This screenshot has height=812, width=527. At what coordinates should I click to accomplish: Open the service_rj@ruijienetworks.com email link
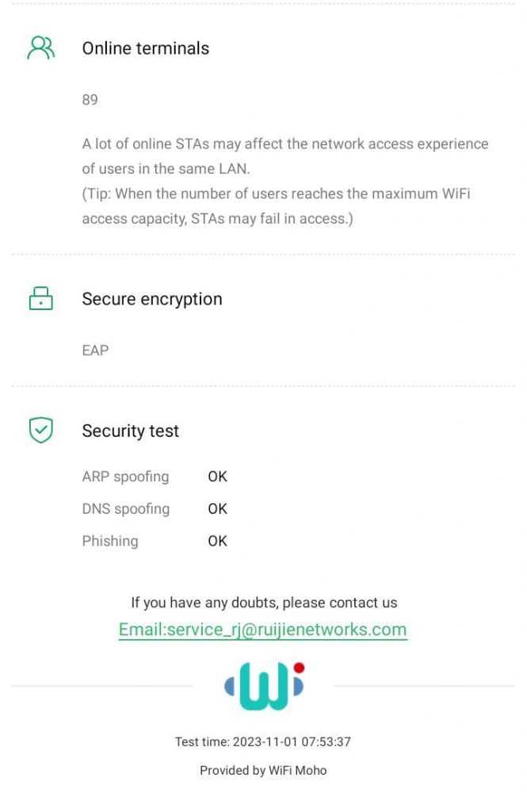click(x=263, y=630)
